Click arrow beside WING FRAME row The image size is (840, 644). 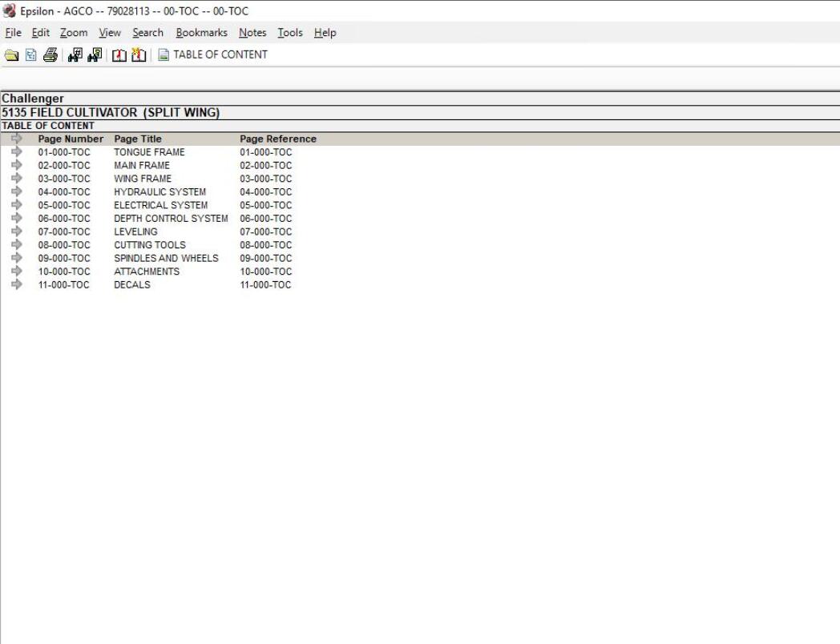click(x=17, y=179)
